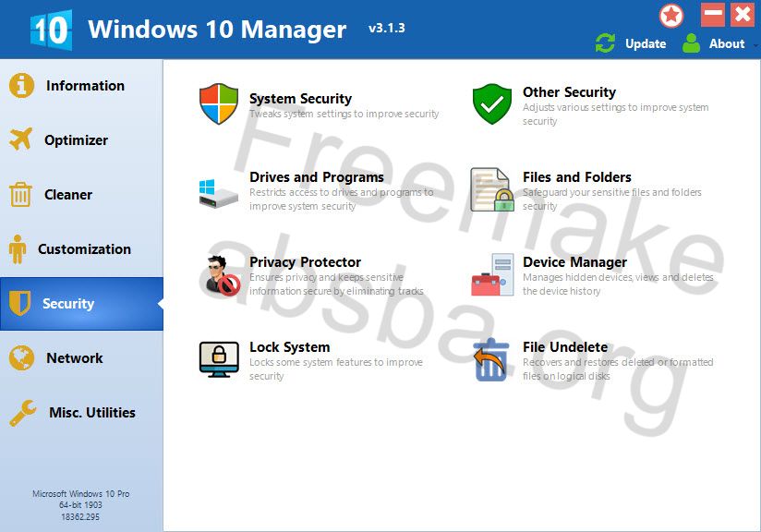Select the Security sidebar label

click(68, 303)
